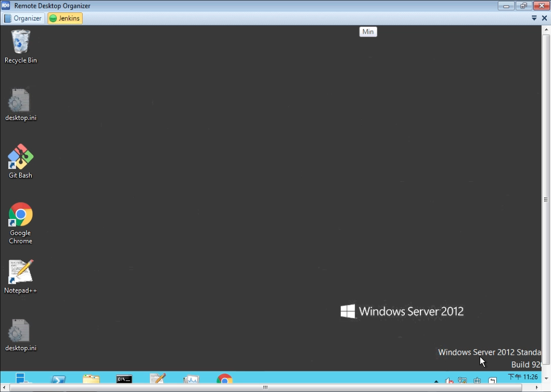Open the performance monitor taskbar icon

click(x=191, y=379)
